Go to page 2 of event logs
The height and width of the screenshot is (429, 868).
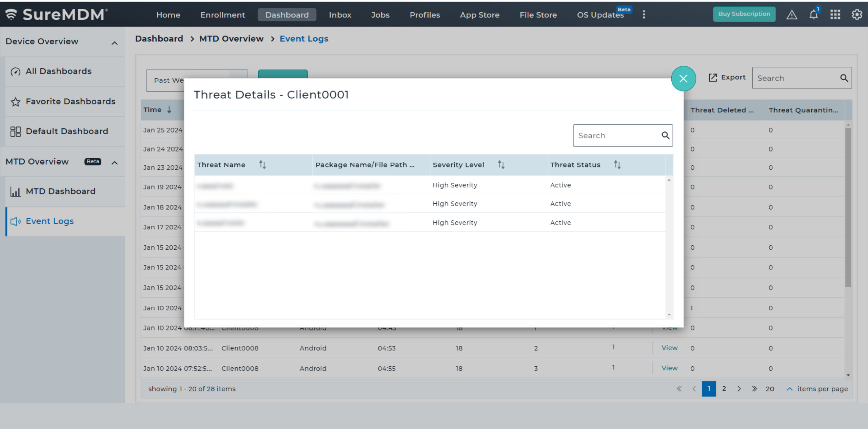(x=724, y=389)
